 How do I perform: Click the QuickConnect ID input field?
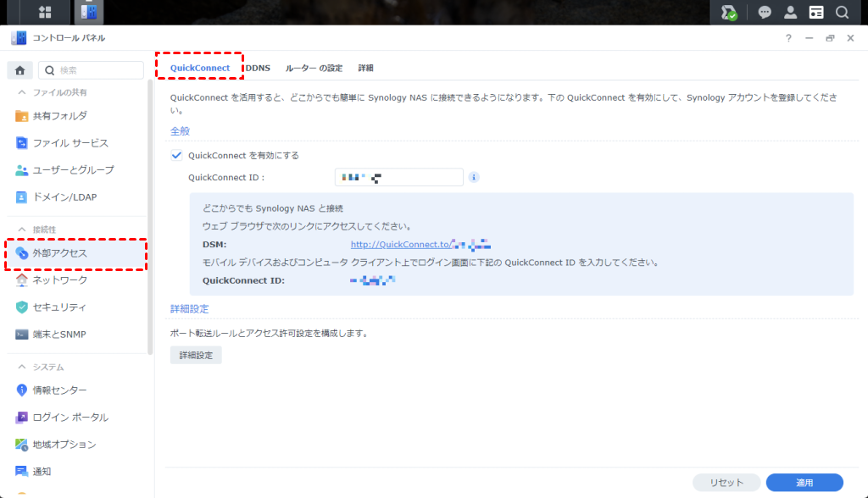point(399,177)
